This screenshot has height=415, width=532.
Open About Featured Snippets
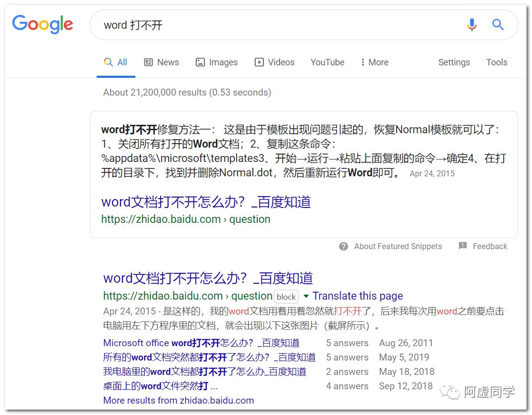398,246
